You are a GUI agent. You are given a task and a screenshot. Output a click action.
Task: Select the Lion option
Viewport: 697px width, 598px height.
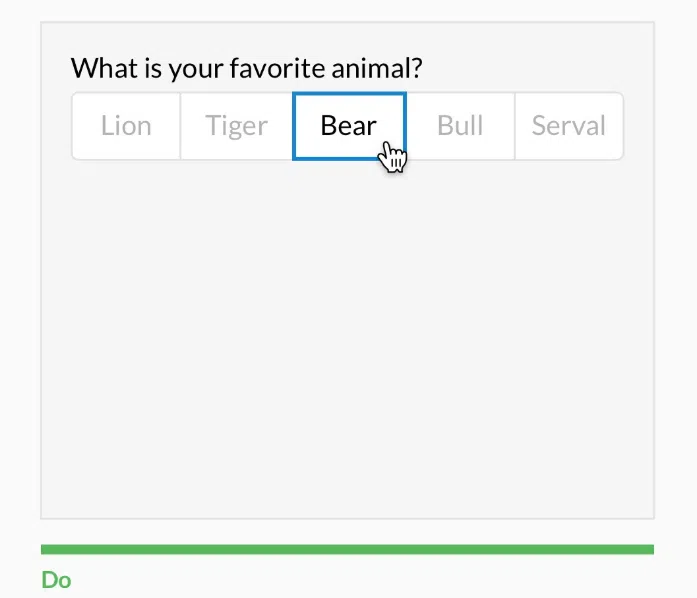point(126,126)
